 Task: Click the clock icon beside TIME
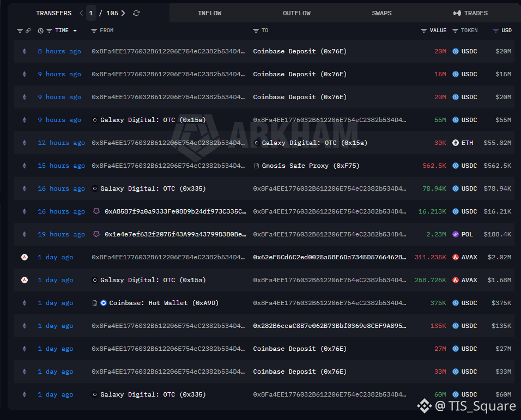pos(40,31)
